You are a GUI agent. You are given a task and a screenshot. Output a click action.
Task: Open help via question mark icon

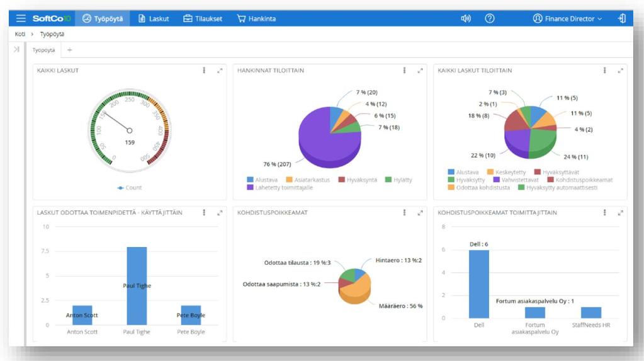490,18
